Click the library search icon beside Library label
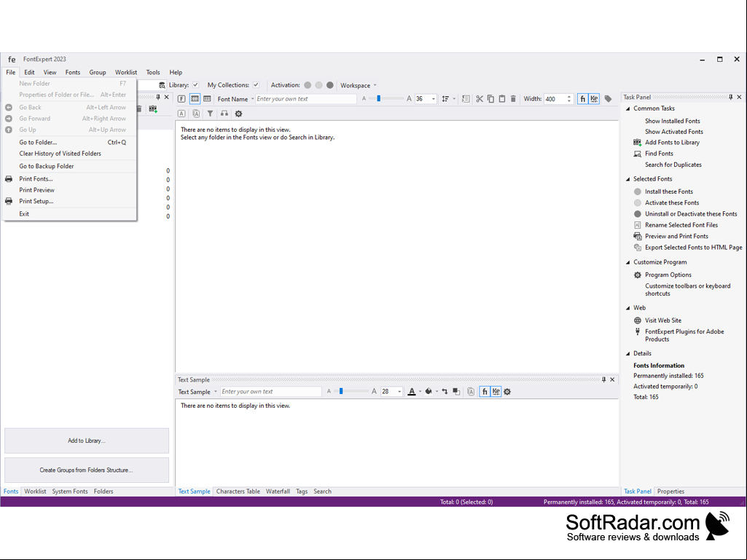 [162, 84]
